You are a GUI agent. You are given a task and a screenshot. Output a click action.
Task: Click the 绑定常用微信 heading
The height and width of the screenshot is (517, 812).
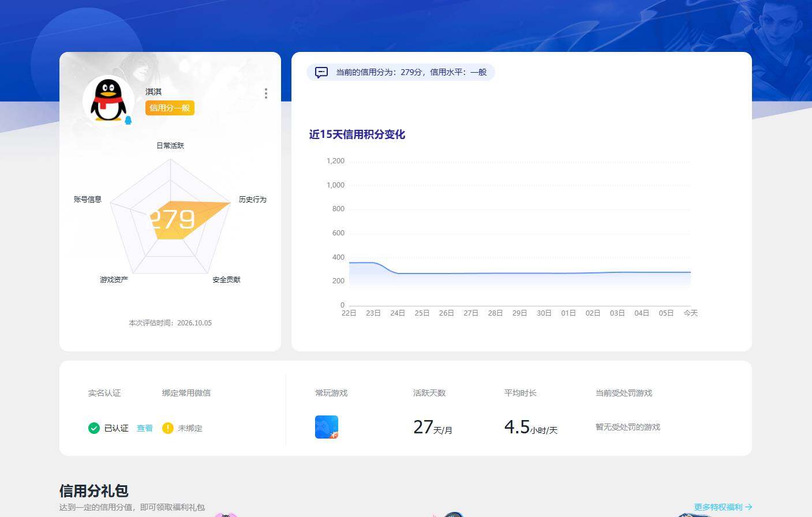tap(186, 393)
